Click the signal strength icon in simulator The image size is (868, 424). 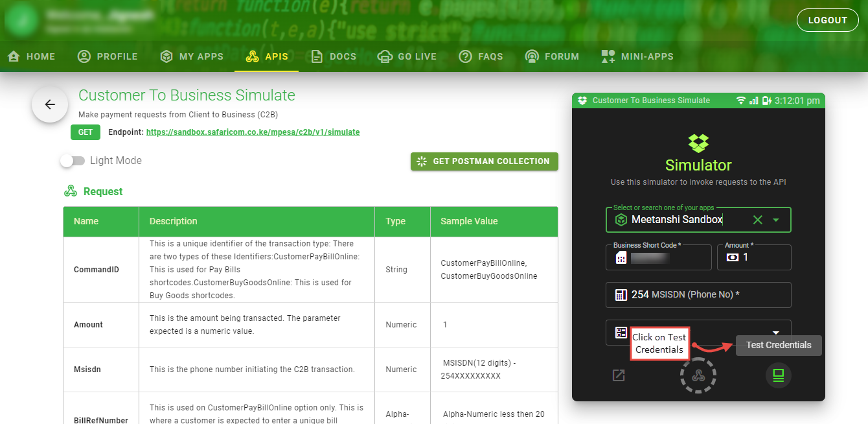tap(753, 100)
